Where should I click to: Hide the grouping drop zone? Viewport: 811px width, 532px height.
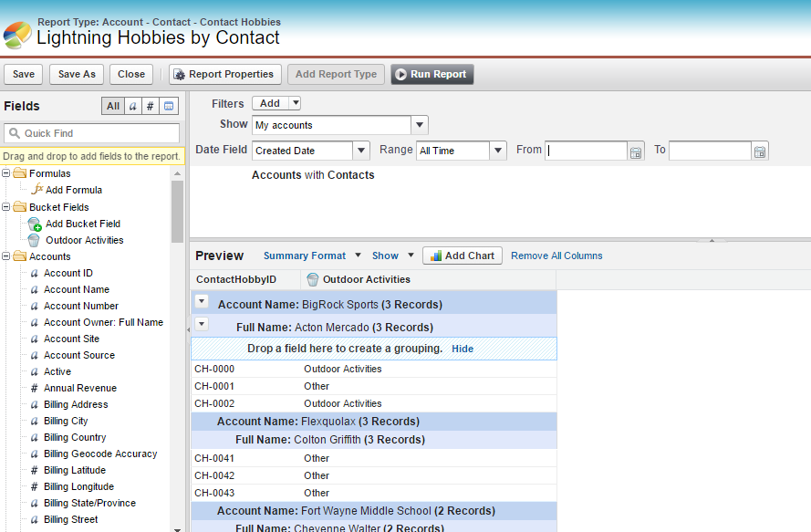tap(463, 349)
